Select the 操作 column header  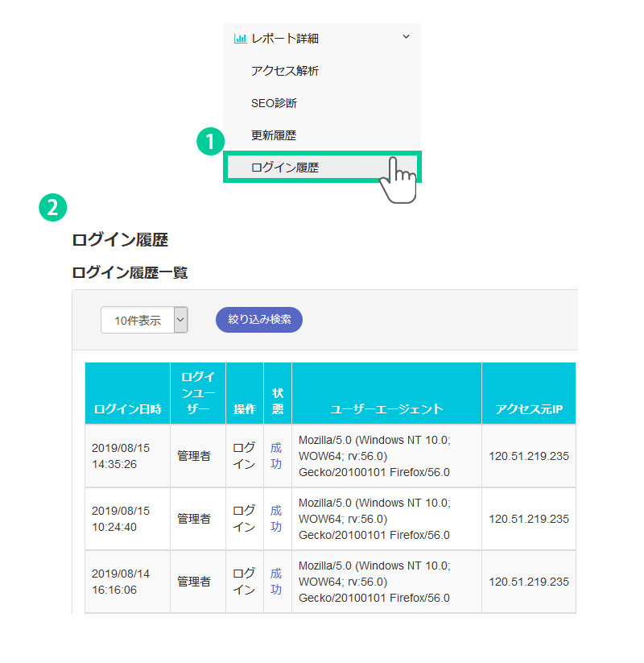(245, 408)
